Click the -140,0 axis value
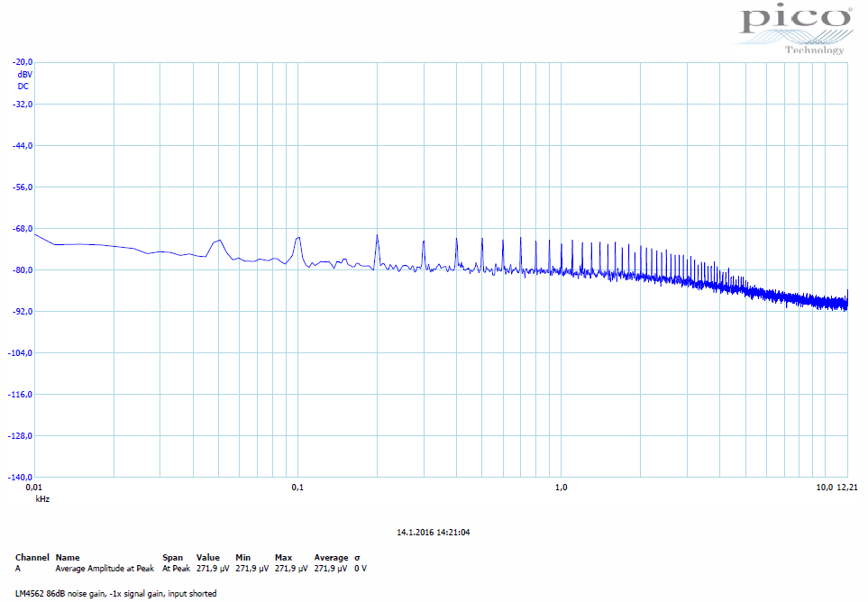 click(x=21, y=477)
